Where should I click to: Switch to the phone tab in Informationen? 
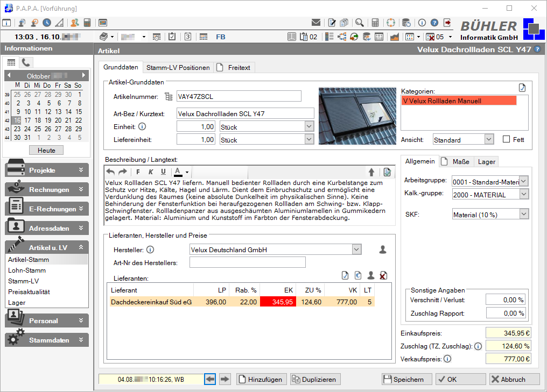point(25,62)
